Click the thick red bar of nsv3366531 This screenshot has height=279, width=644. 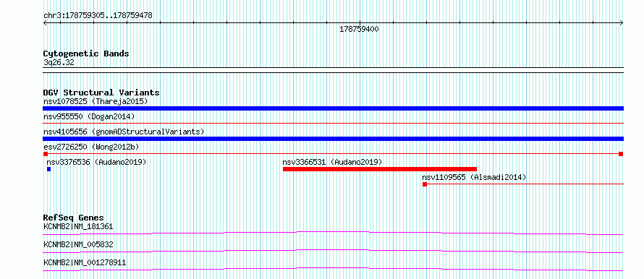tap(380, 169)
